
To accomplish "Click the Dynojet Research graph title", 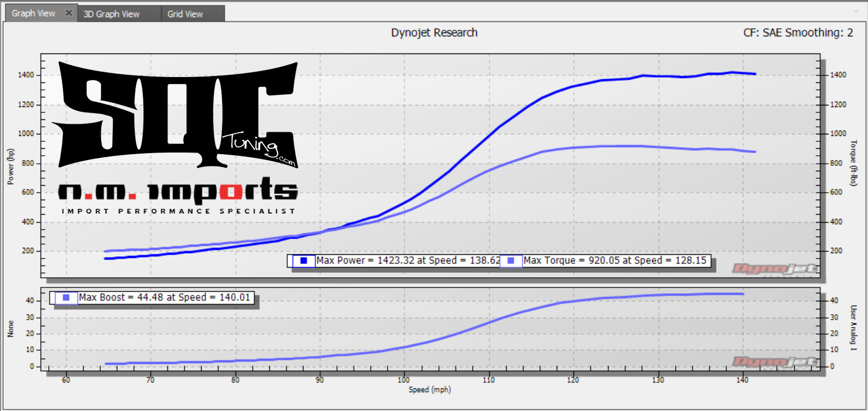I will [434, 33].
